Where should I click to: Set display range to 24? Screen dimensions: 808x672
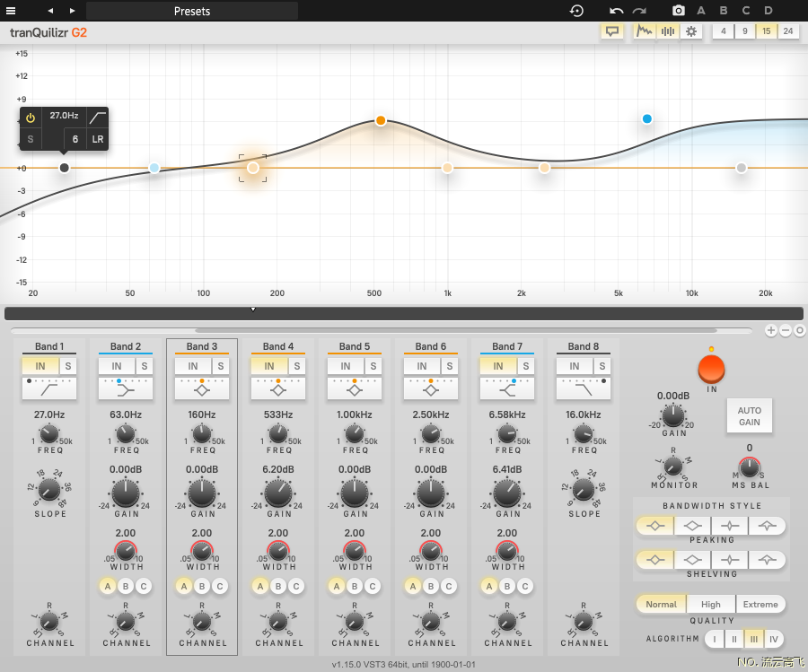click(x=788, y=31)
